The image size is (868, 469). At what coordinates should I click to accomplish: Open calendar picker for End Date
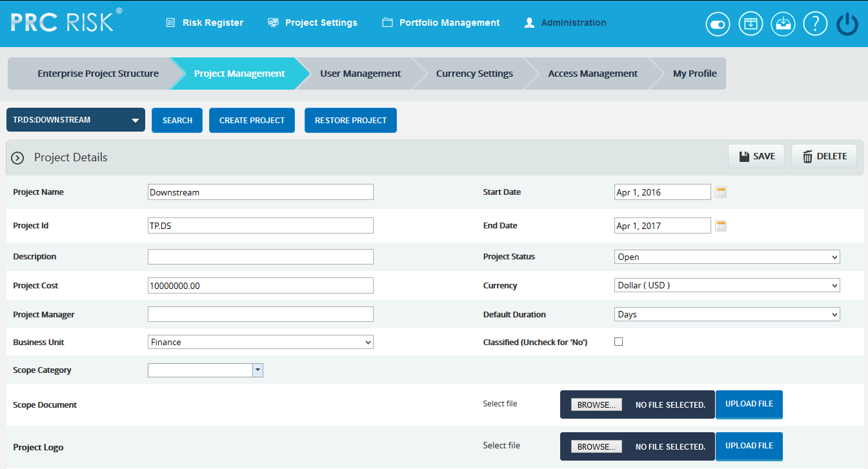coord(721,226)
